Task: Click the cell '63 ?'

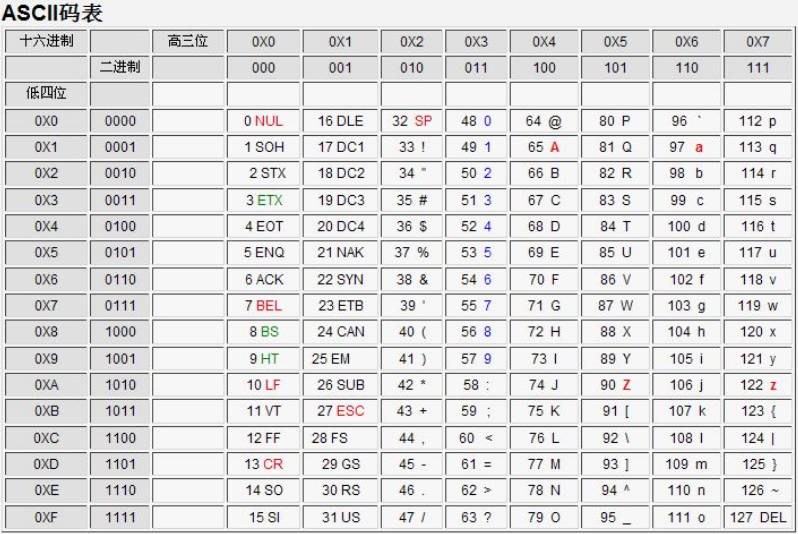Action: click(x=476, y=517)
